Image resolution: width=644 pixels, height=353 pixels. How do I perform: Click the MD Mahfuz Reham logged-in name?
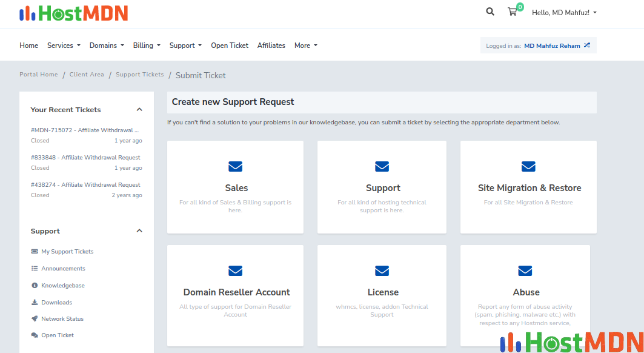(x=552, y=45)
